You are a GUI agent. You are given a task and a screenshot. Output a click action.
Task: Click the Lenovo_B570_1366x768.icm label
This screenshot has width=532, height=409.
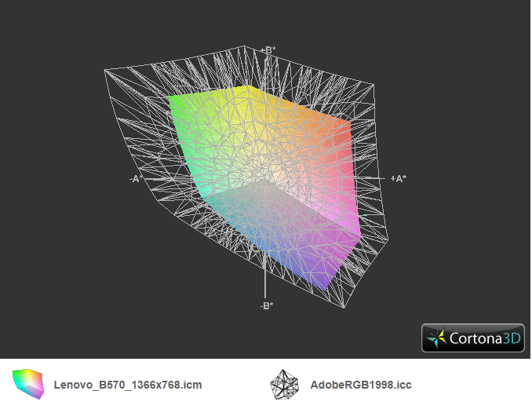coord(128,385)
